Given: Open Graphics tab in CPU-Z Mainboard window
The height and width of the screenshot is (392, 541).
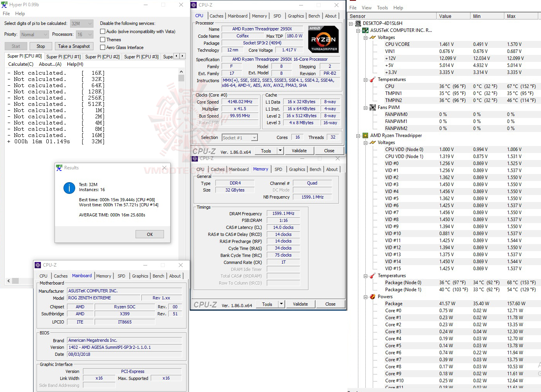Looking at the screenshot, I should (x=140, y=276).
